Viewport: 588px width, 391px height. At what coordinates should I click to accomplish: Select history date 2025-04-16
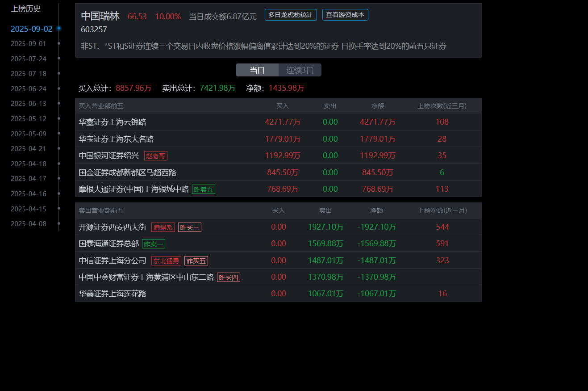click(x=28, y=194)
